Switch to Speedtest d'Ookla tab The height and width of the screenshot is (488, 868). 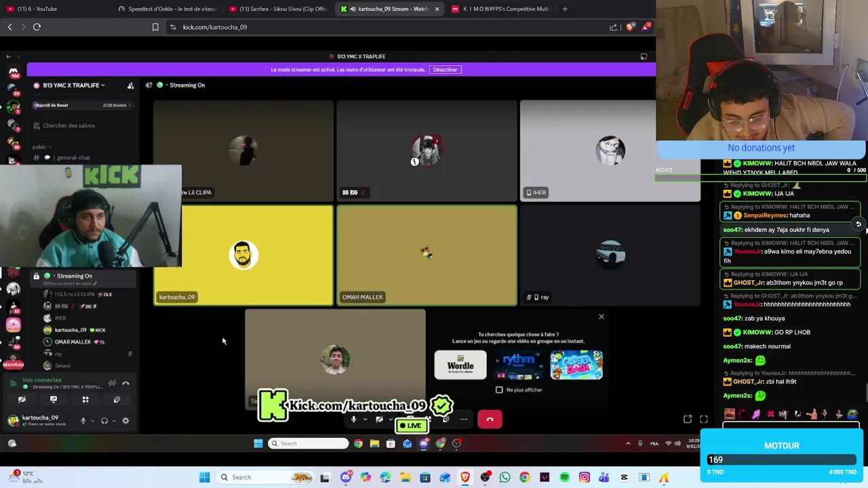166,9
